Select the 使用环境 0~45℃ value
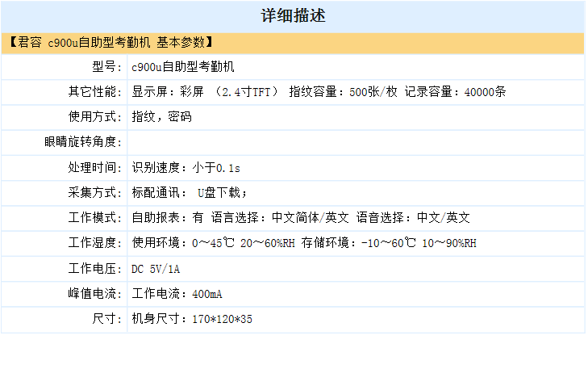The height and width of the screenshot is (369, 588). 304,242
